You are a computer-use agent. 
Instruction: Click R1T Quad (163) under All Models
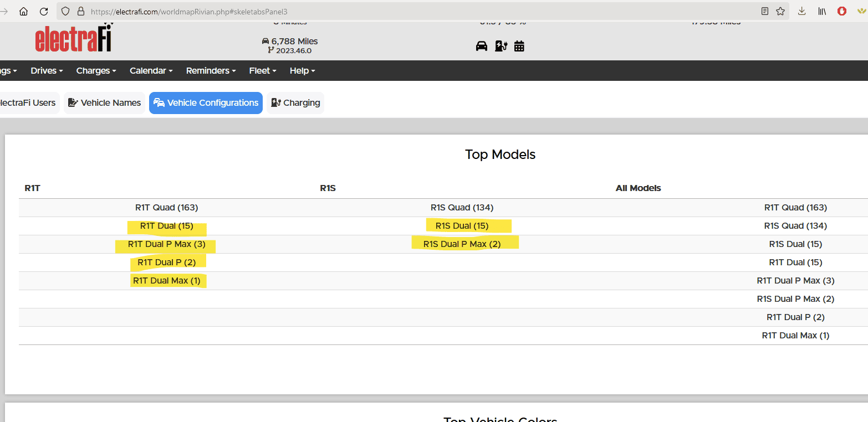coord(796,208)
